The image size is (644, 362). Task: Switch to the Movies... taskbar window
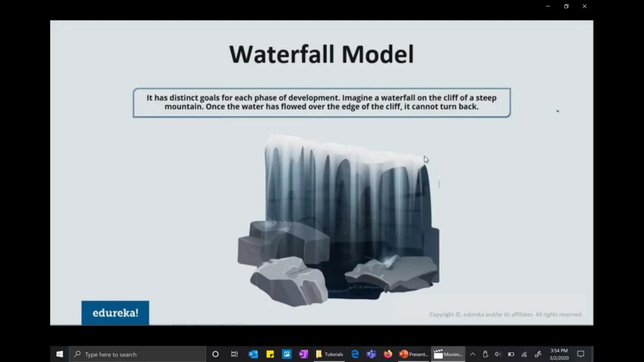click(x=448, y=354)
